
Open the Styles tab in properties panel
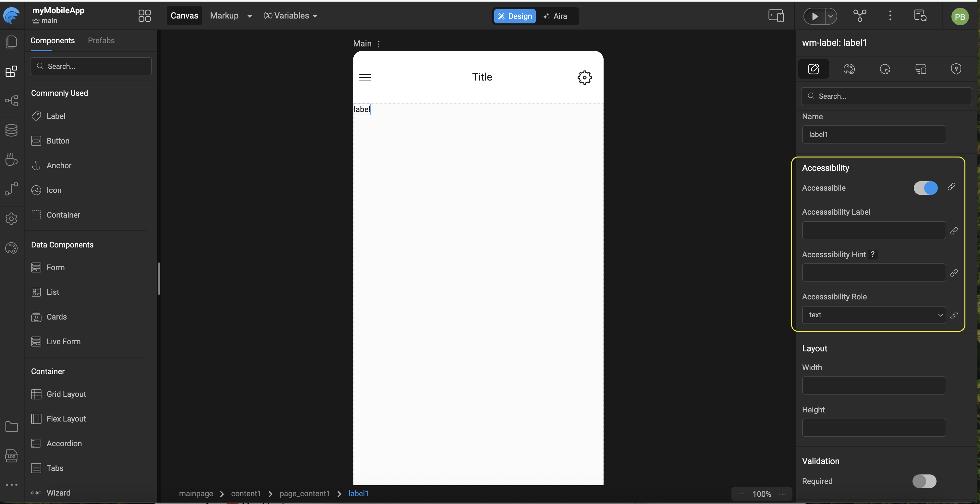pos(849,69)
